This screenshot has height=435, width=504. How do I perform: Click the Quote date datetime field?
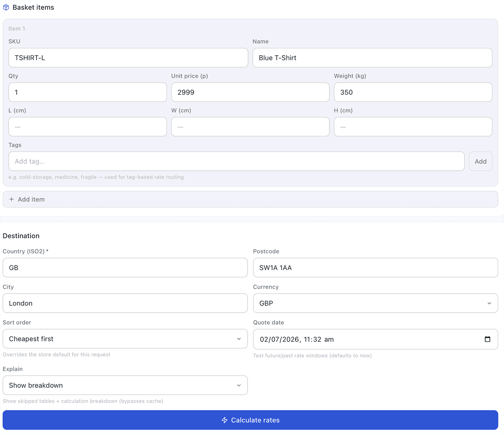375,339
